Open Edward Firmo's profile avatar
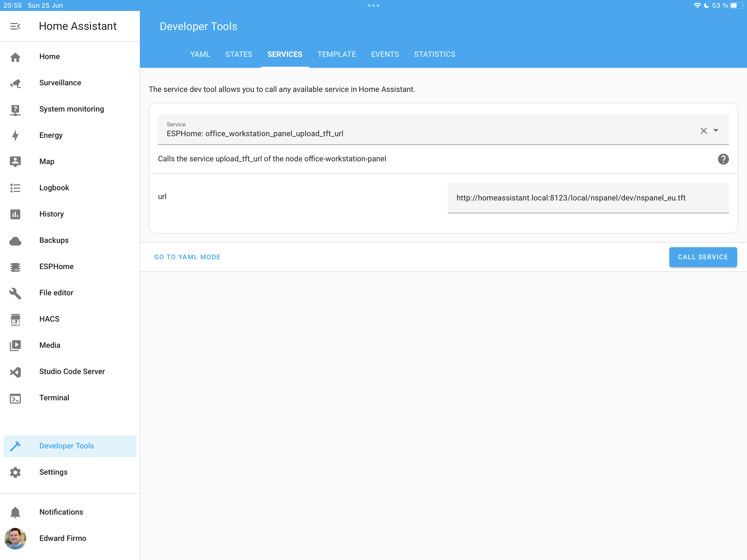The height and width of the screenshot is (560, 747). pos(15,538)
